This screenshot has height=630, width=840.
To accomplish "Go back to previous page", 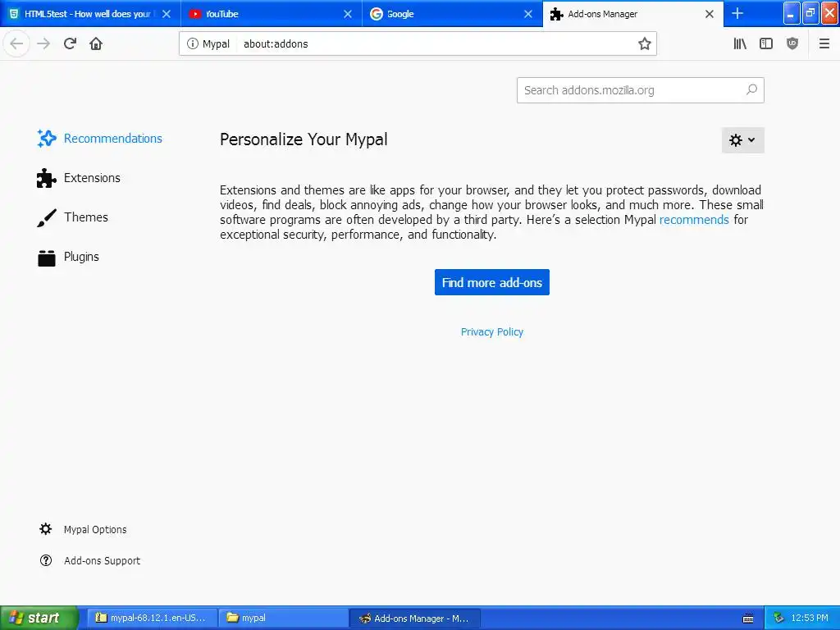I will click(16, 43).
